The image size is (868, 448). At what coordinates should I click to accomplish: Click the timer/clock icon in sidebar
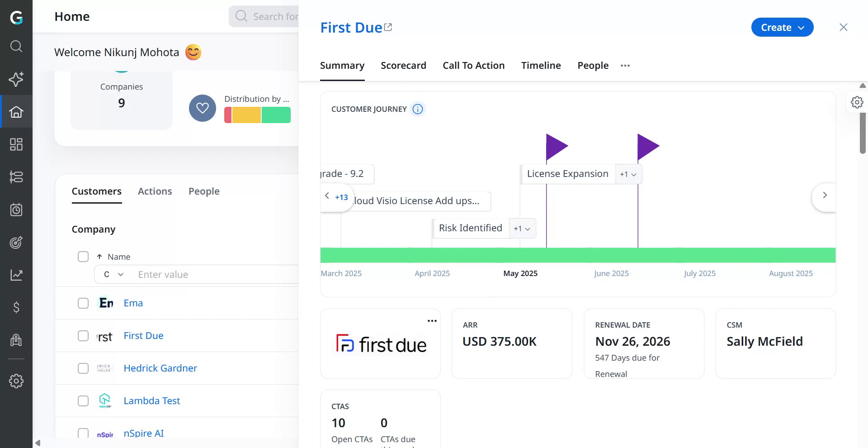coord(17,210)
